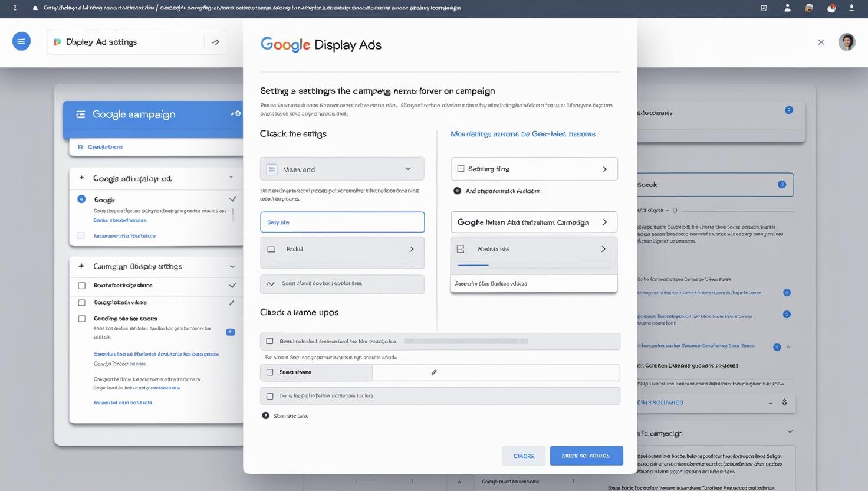Click the blue confirm button in the dialog
The width and height of the screenshot is (868, 491).
point(586,456)
